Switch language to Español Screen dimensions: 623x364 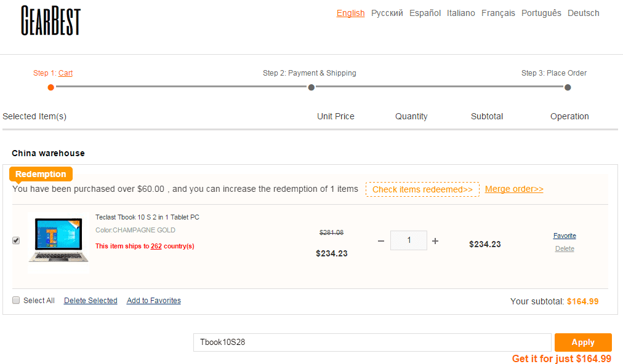[x=425, y=13]
